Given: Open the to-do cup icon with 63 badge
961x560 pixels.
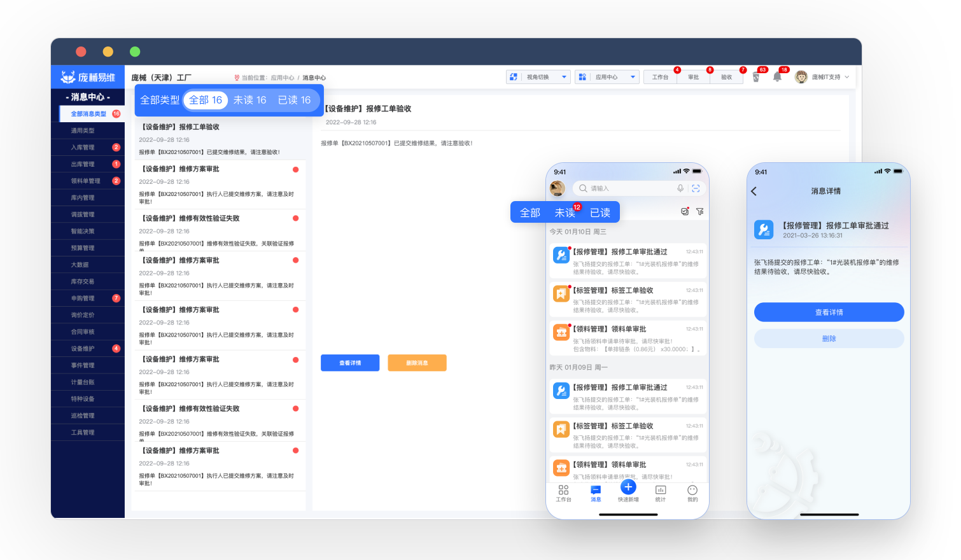Looking at the screenshot, I should pyautogui.click(x=756, y=77).
